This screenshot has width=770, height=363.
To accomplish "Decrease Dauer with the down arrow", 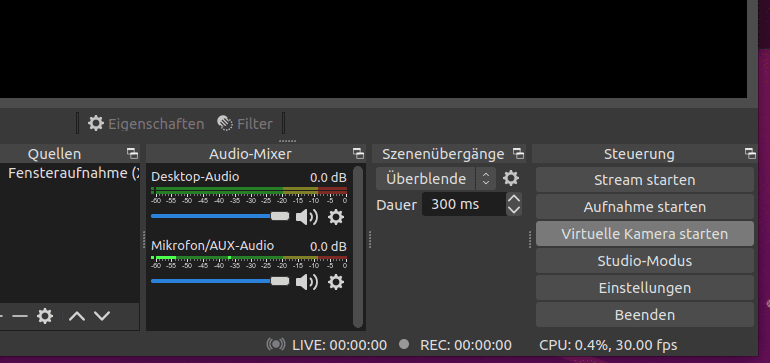I will [x=514, y=210].
